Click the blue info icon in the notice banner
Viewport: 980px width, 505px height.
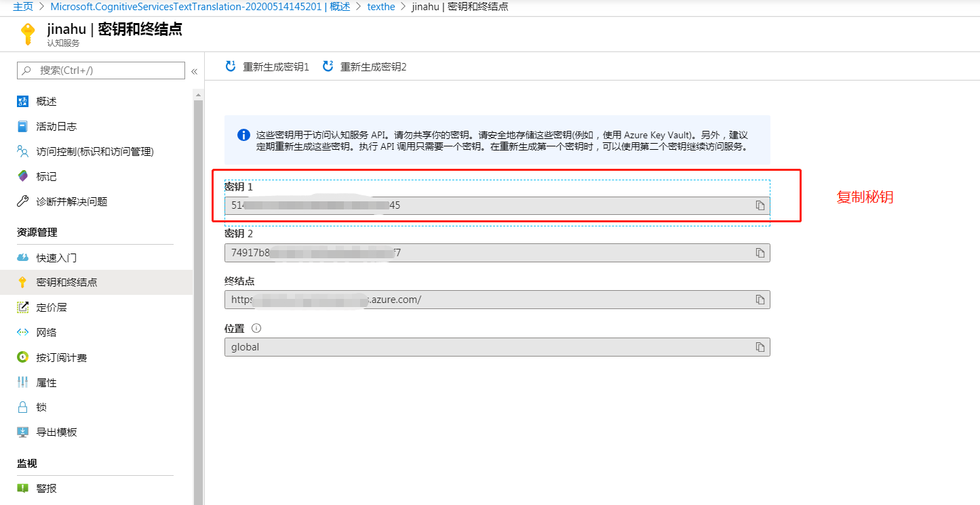coord(244,135)
